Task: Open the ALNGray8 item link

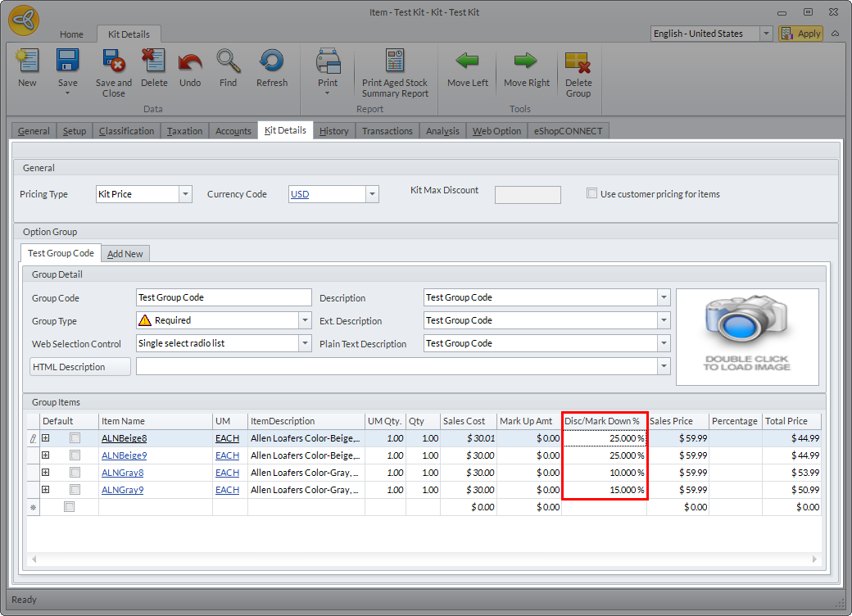Action: click(x=122, y=473)
